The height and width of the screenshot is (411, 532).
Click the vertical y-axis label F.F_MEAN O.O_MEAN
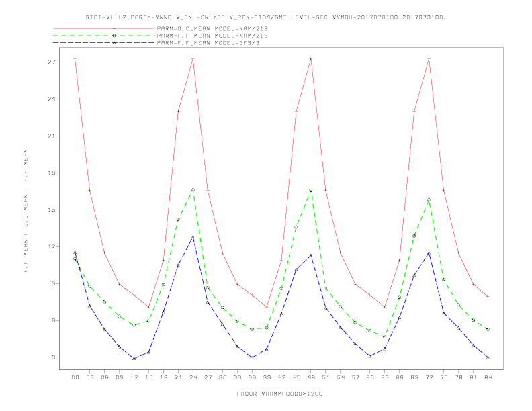click(x=26, y=211)
